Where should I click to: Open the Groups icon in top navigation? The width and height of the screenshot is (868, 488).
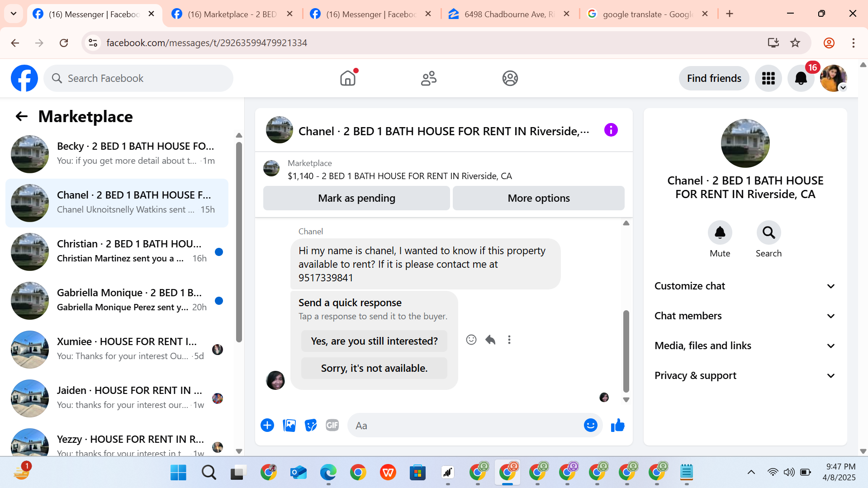coord(510,78)
